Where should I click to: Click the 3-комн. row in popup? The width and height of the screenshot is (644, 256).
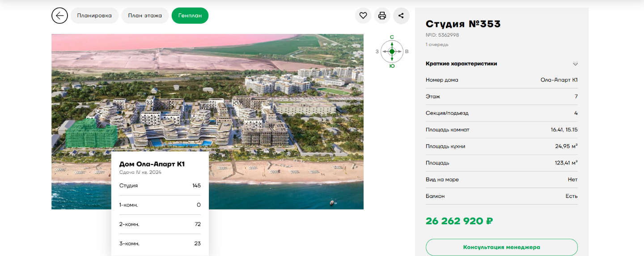(x=160, y=243)
